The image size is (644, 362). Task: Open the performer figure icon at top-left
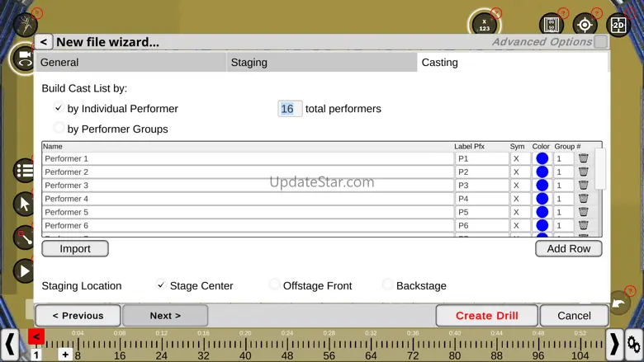(26, 24)
